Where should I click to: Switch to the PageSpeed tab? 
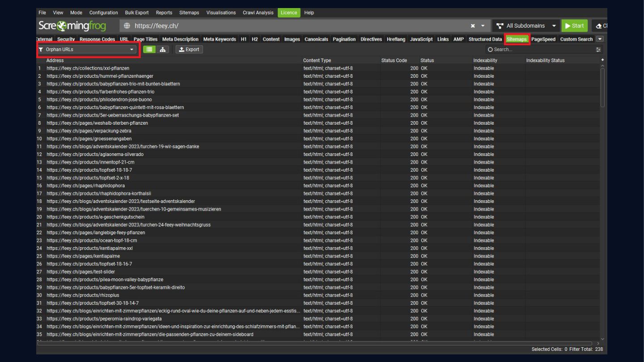(543, 39)
